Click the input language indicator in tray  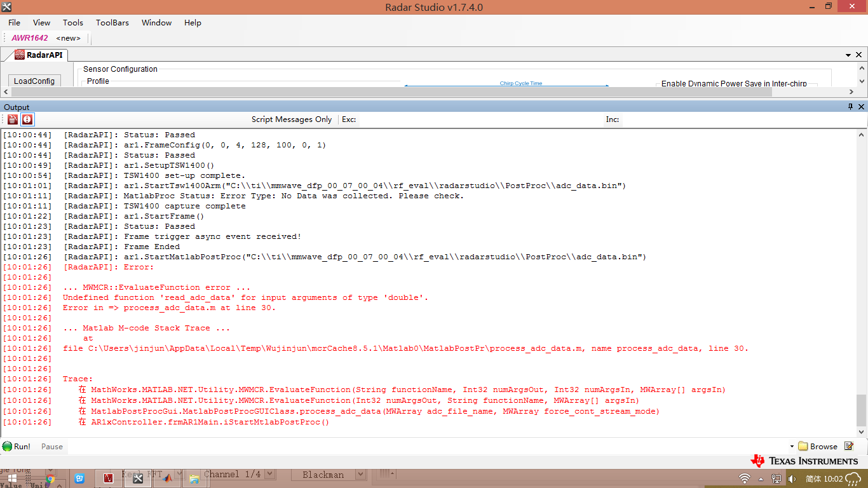(813, 478)
